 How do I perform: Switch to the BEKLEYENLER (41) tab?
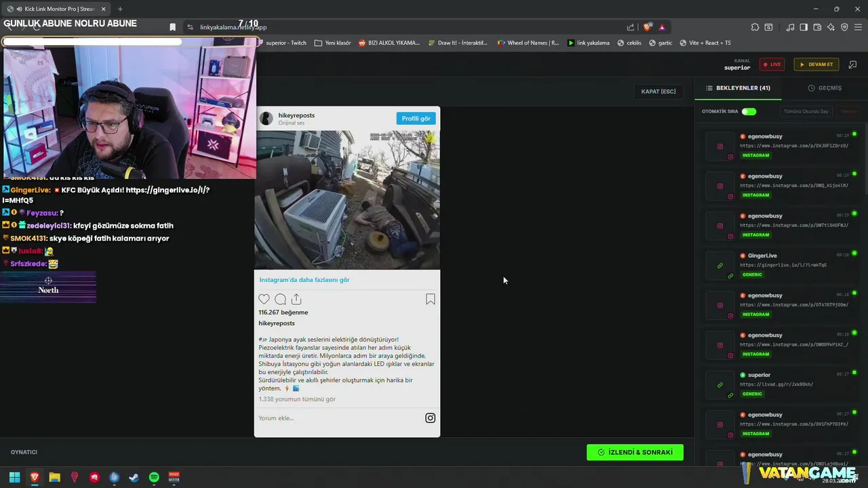click(738, 88)
